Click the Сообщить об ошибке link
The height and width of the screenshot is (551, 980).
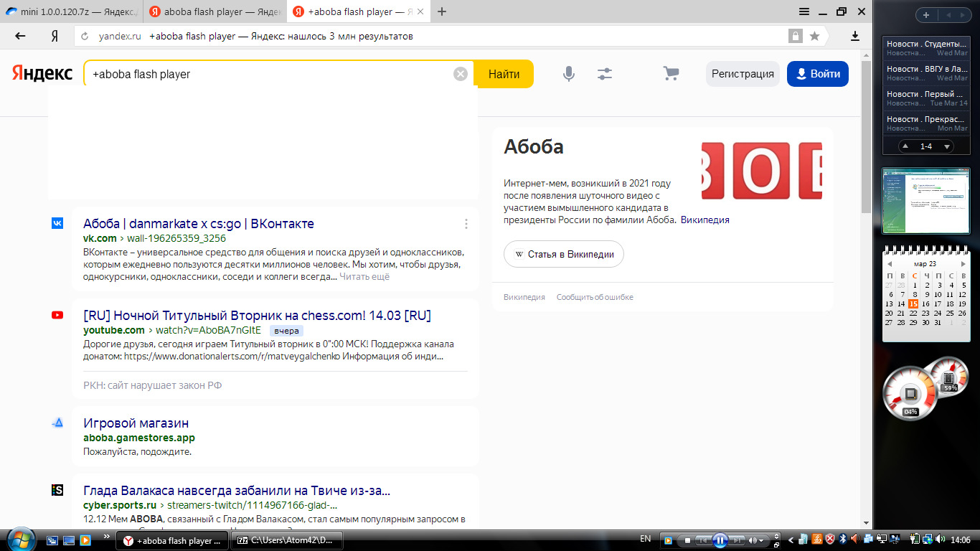tap(595, 297)
